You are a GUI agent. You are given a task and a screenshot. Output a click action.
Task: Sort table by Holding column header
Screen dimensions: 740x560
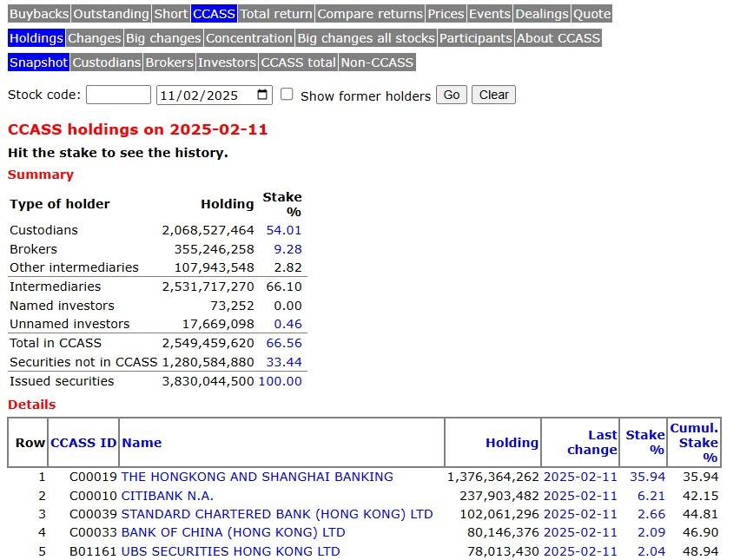pos(512,443)
